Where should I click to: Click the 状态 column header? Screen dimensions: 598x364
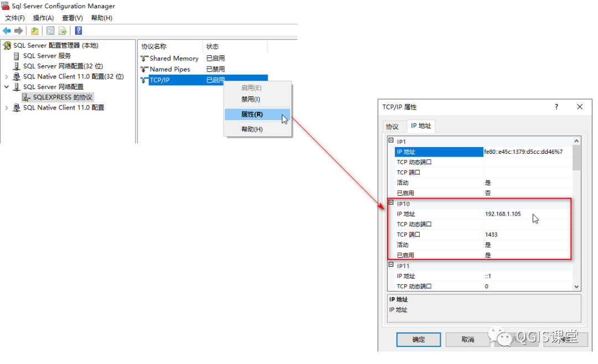[x=235, y=46]
